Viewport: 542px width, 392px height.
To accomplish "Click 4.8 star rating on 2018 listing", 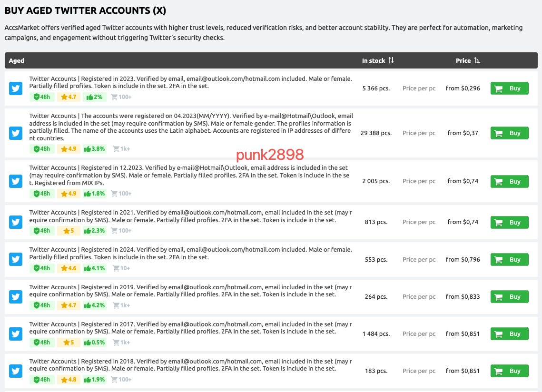I will tap(69, 380).
